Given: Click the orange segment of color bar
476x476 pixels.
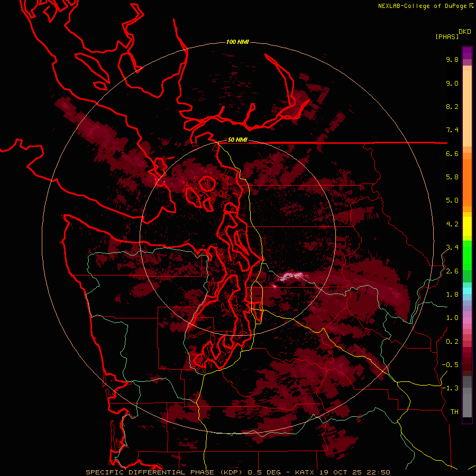Looking at the screenshot, I should [467, 182].
